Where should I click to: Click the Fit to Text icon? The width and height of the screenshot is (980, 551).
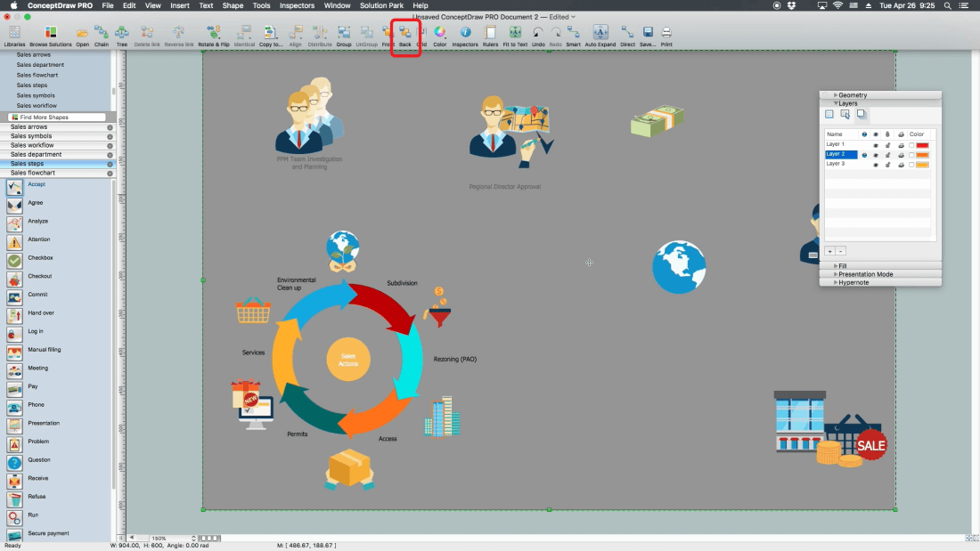515,36
